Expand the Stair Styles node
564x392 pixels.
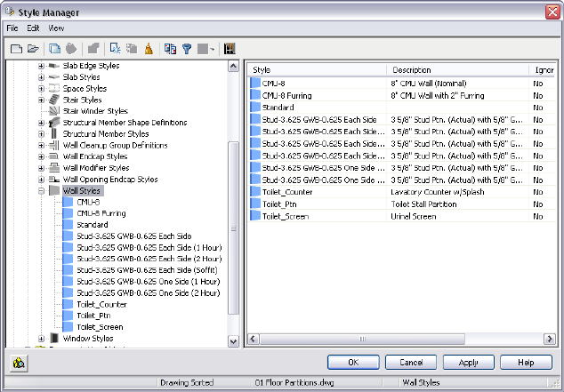point(41,100)
